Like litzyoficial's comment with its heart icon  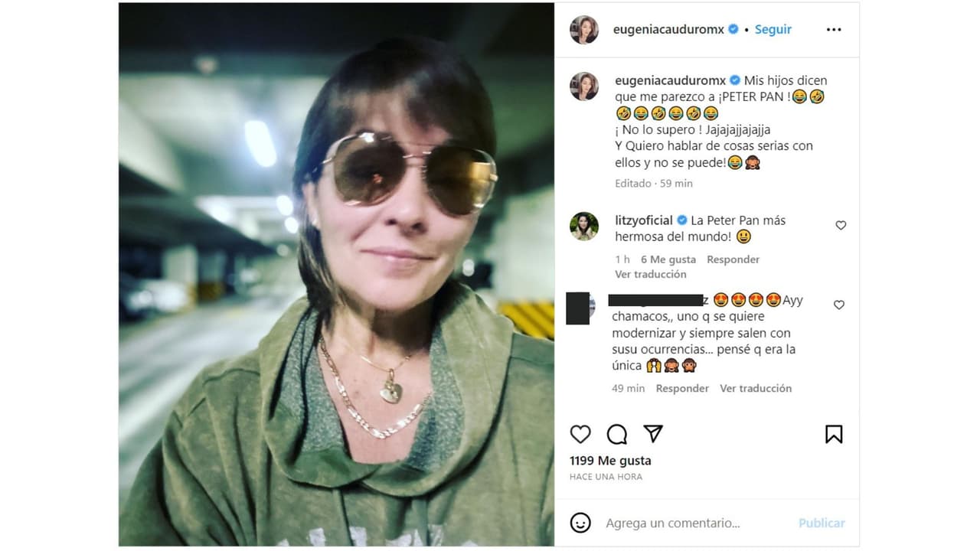coord(840,225)
